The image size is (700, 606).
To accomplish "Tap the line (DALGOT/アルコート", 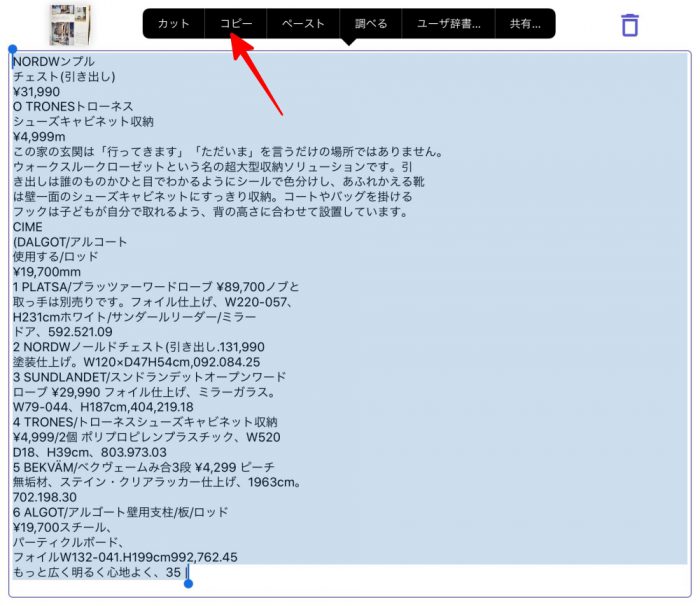I will pyautogui.click(x=70, y=242).
